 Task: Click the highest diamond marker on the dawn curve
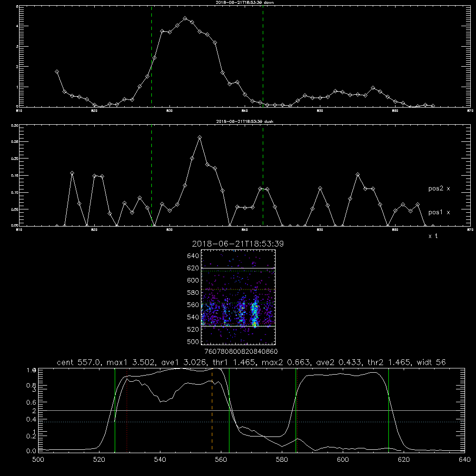click(x=185, y=19)
